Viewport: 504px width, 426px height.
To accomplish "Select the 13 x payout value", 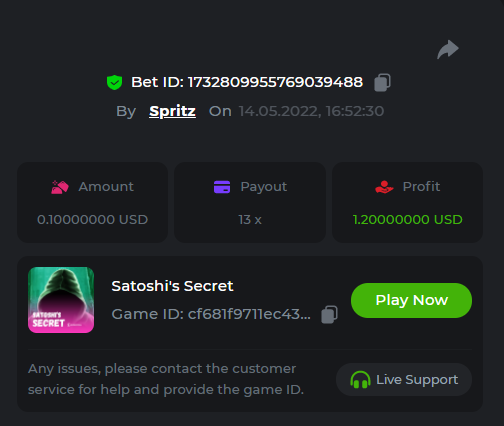I will tap(250, 220).
